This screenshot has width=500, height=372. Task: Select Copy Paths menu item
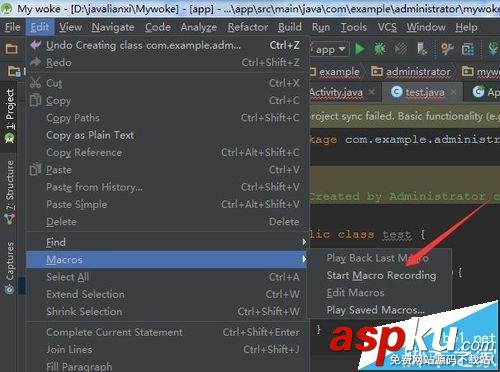point(166,118)
